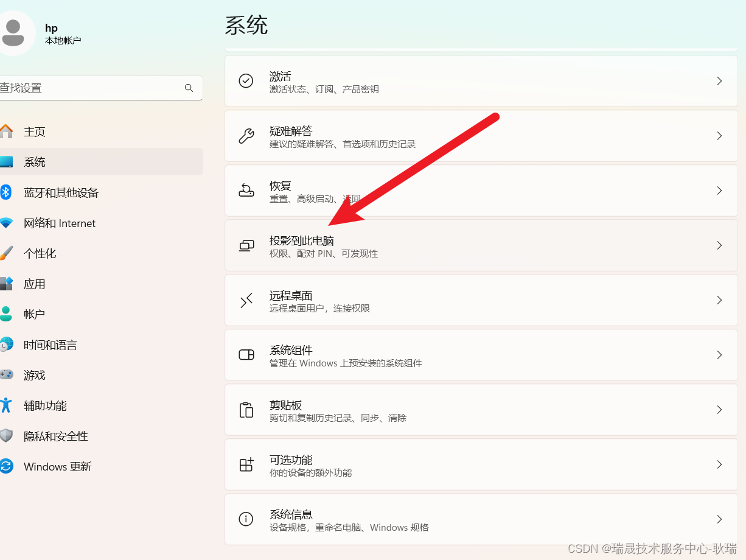Screen dimensions: 746x560
Task: Click the text 你的设备的额外功能
Action: pyautogui.click(x=310, y=473)
